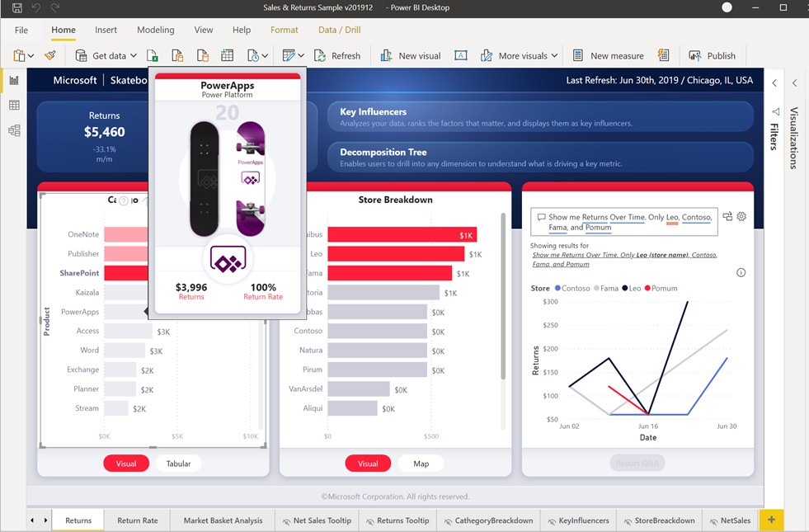Click the next page tabs arrow

coord(45,520)
